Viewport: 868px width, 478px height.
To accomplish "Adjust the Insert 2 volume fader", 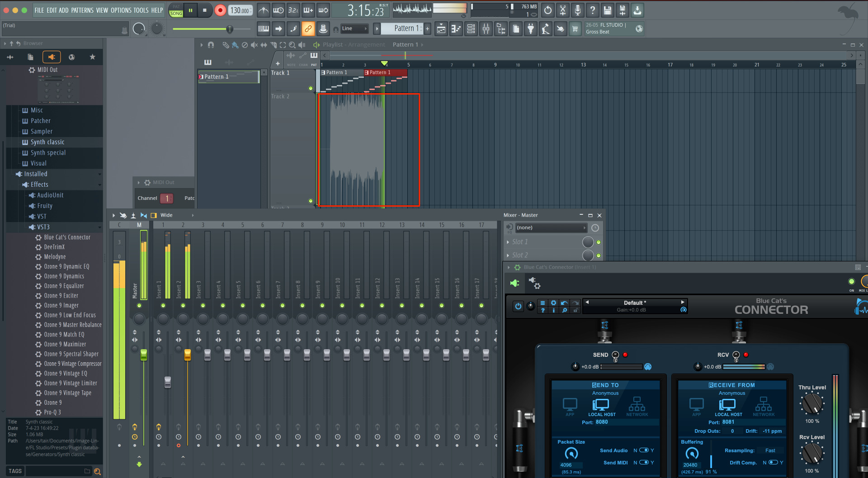I will [188, 355].
